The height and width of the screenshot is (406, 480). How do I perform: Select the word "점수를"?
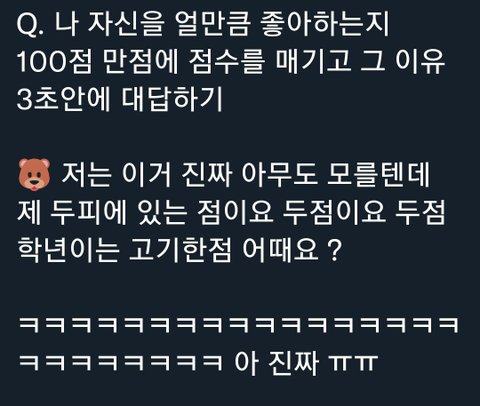point(227,62)
